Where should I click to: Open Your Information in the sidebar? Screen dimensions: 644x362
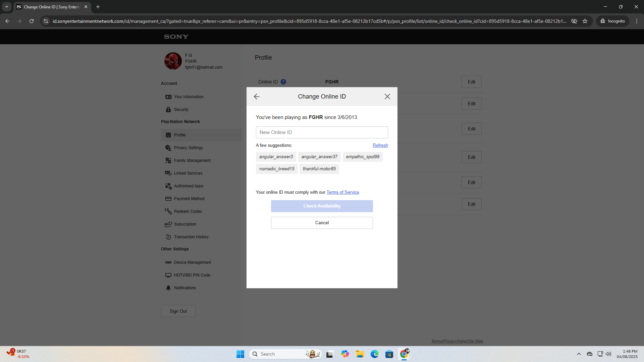(x=189, y=97)
